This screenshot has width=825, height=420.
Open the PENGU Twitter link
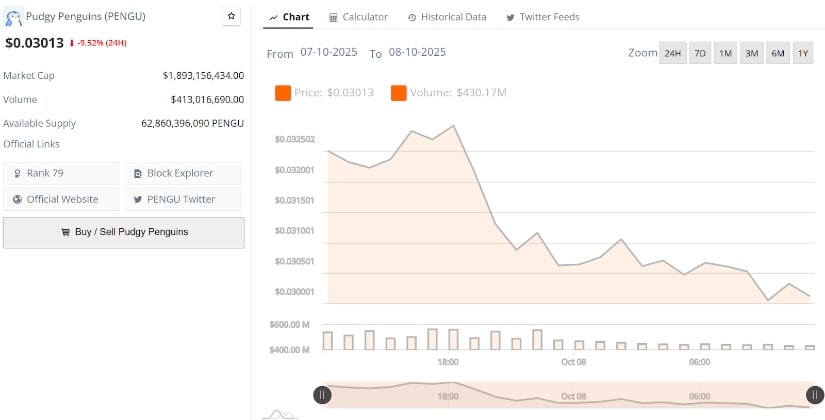coord(182,199)
